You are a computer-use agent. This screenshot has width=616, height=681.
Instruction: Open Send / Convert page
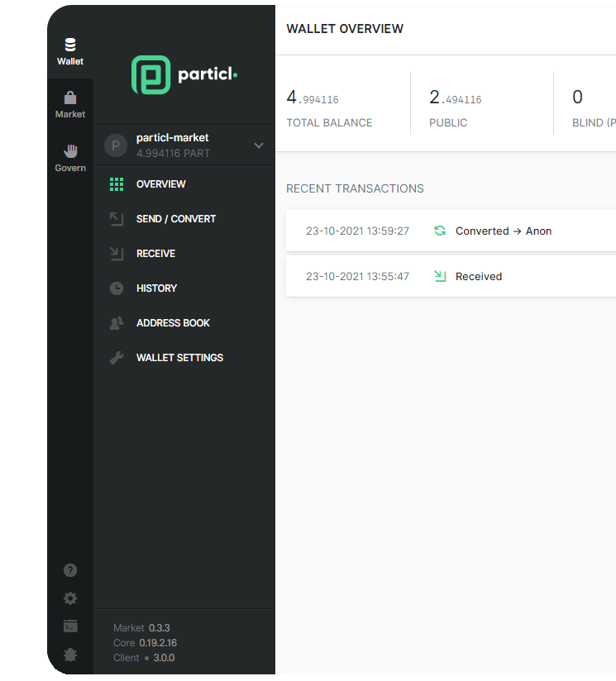point(175,219)
